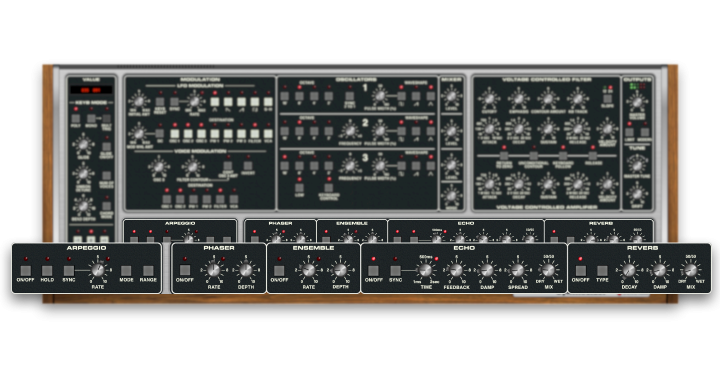Screen dimensions: 720x382
Task: Enable the Arpeggio Hold button
Action: pyautogui.click(x=47, y=270)
